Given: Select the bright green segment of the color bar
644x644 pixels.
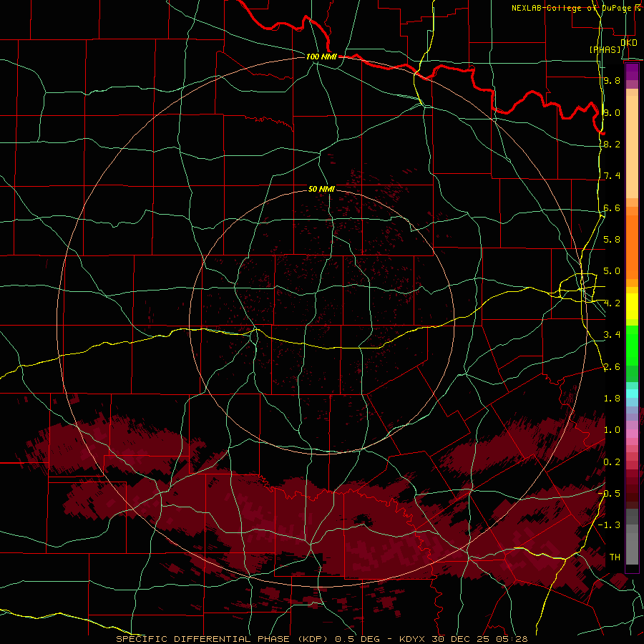Looking at the screenshot, I should [x=632, y=346].
